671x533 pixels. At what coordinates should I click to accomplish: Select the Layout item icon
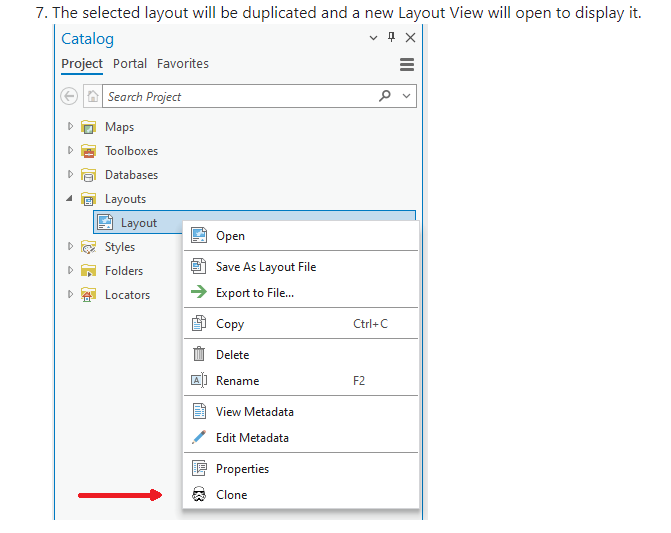[x=104, y=223]
